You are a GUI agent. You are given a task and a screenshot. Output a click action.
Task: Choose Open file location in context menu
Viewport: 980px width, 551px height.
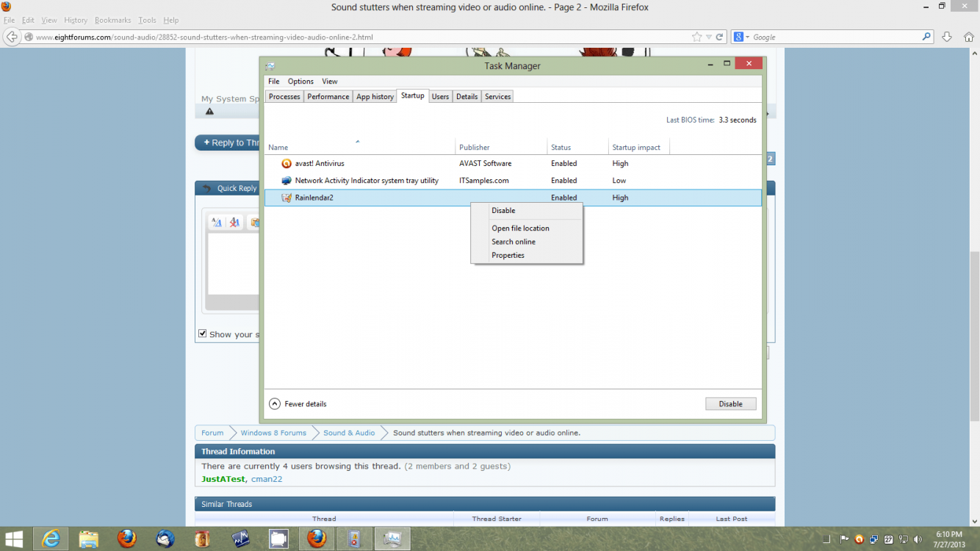(x=526, y=228)
